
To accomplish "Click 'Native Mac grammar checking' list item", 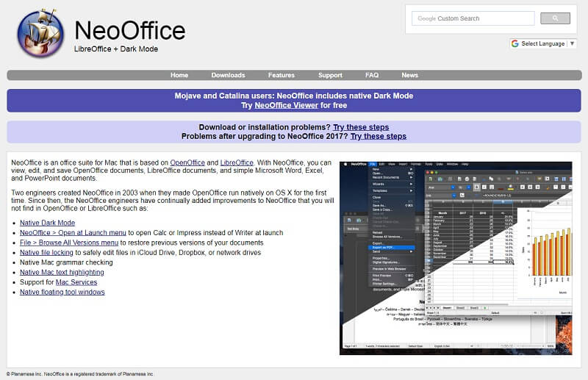I will pos(66,262).
